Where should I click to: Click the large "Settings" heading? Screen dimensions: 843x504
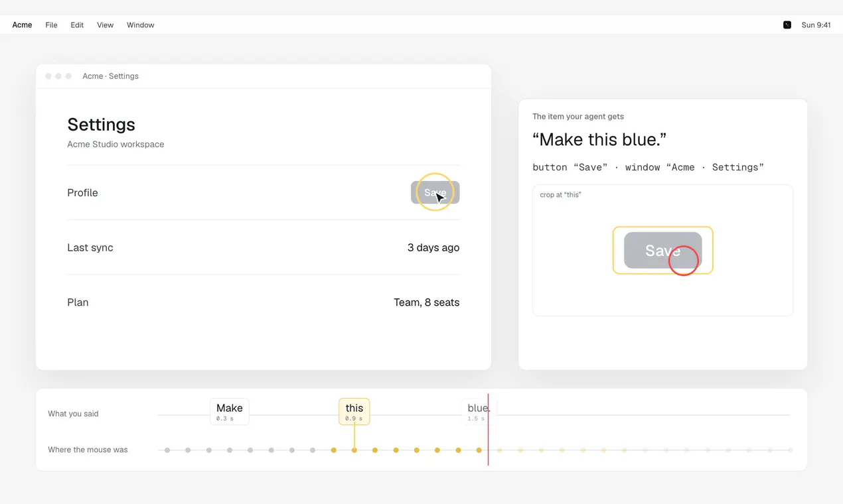[101, 125]
